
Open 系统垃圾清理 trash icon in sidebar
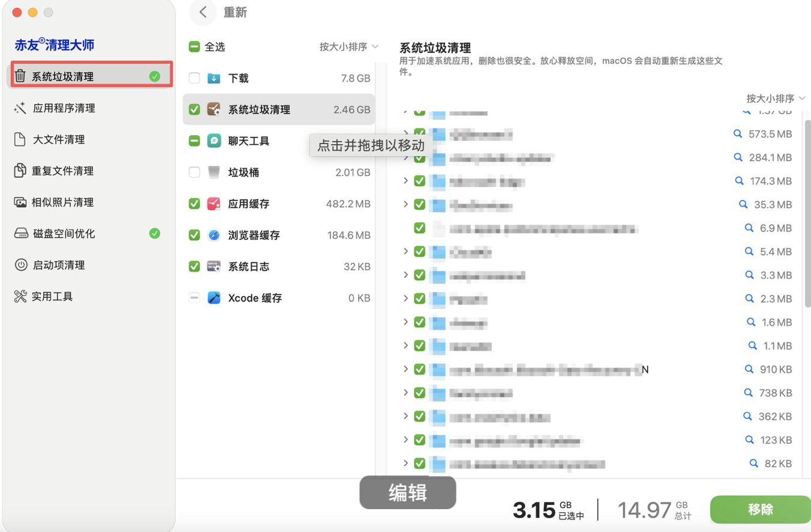click(20, 76)
